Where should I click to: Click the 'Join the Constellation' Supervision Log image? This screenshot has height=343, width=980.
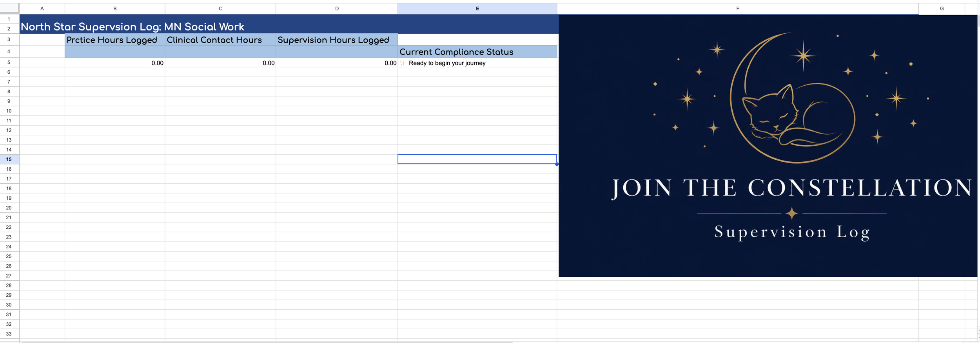pos(768,146)
